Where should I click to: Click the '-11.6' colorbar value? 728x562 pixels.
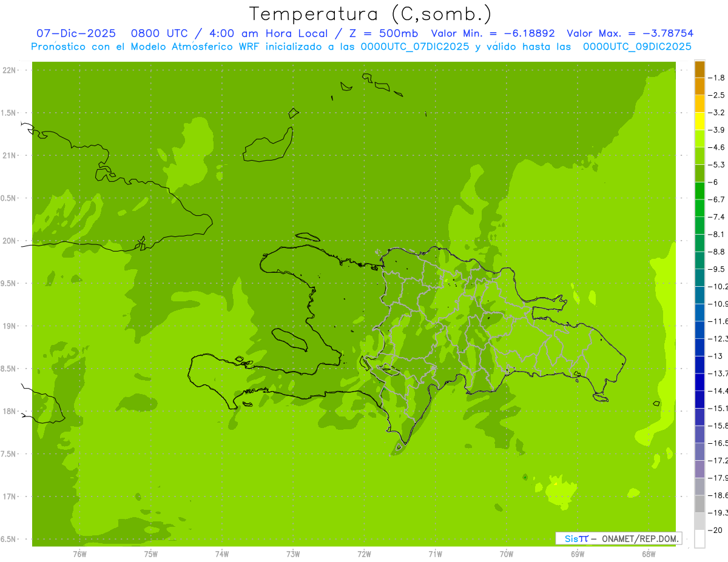[x=718, y=321]
